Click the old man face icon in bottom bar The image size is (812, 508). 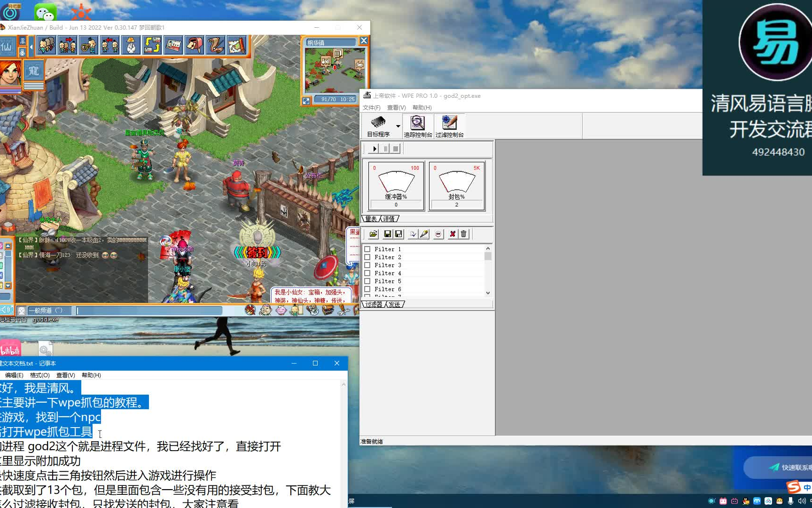tap(265, 310)
